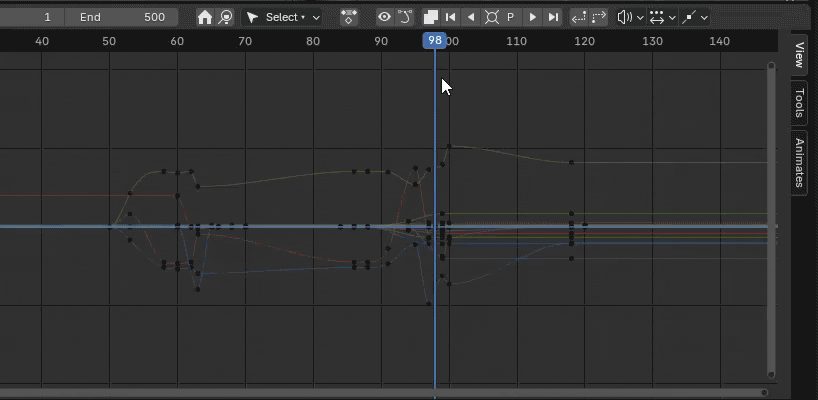Toggle the eye visibility icon
818x400 pixels.
tap(384, 17)
